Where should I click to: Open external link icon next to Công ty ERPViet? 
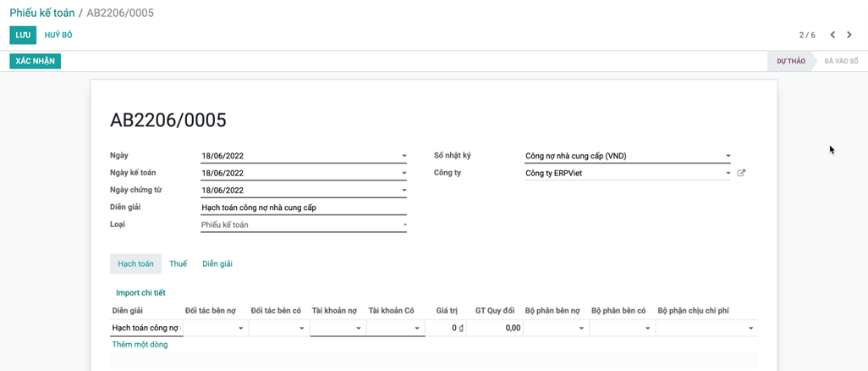741,173
